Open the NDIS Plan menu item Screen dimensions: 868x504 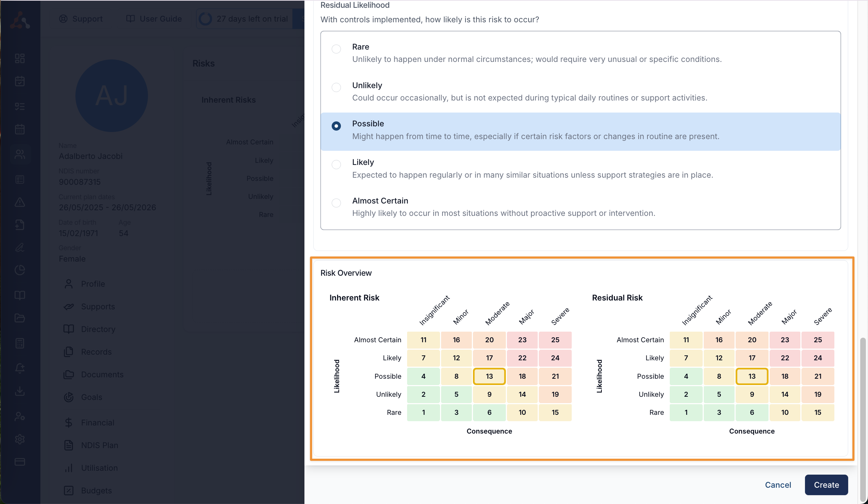[x=99, y=445]
